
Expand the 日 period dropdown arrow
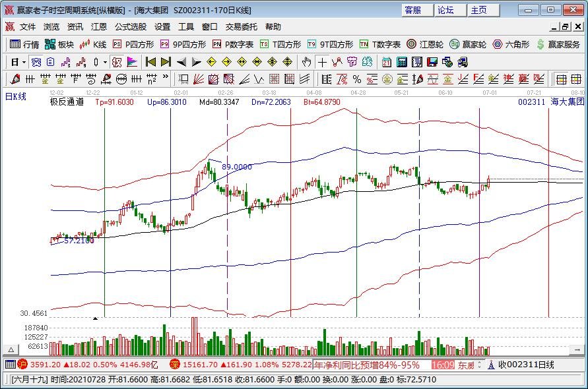[24, 62]
